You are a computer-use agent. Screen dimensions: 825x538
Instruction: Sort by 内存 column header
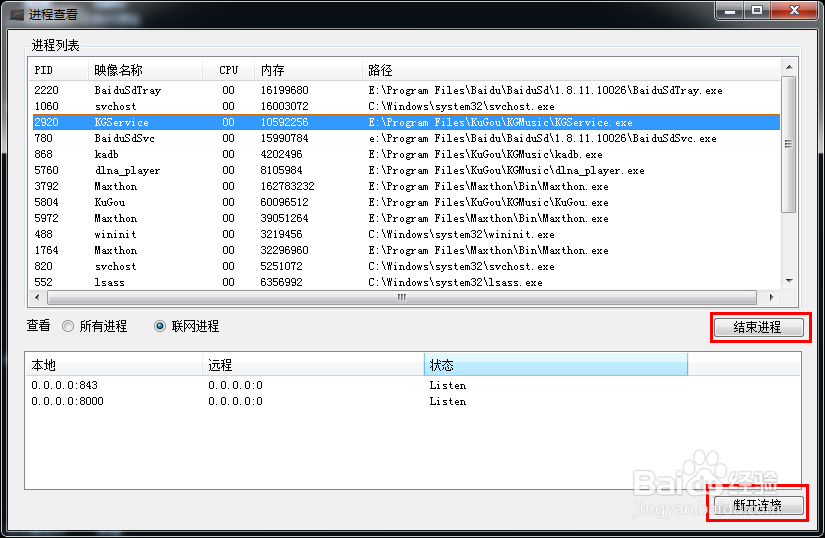[308, 70]
